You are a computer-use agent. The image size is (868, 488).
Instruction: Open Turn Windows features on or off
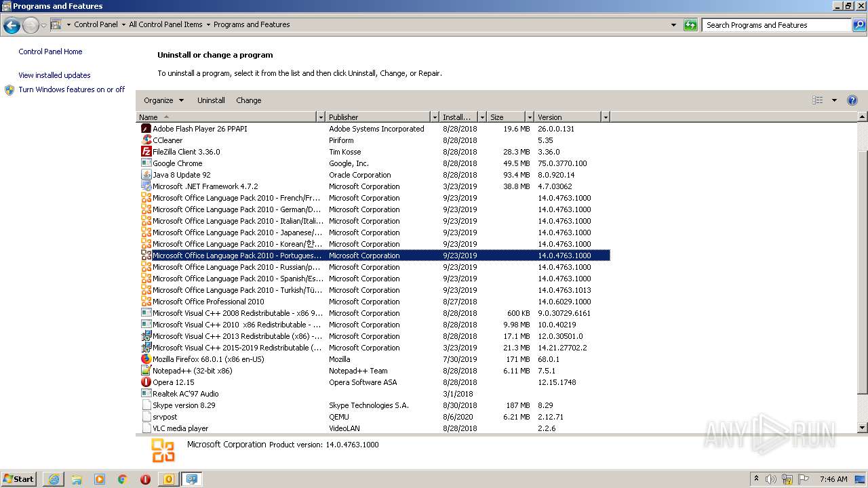72,89
